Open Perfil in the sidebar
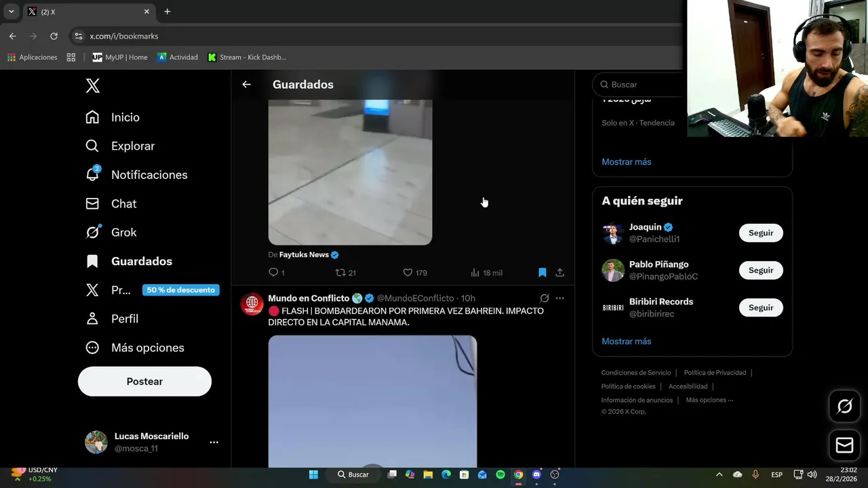The width and height of the screenshot is (868, 488). pos(112,319)
